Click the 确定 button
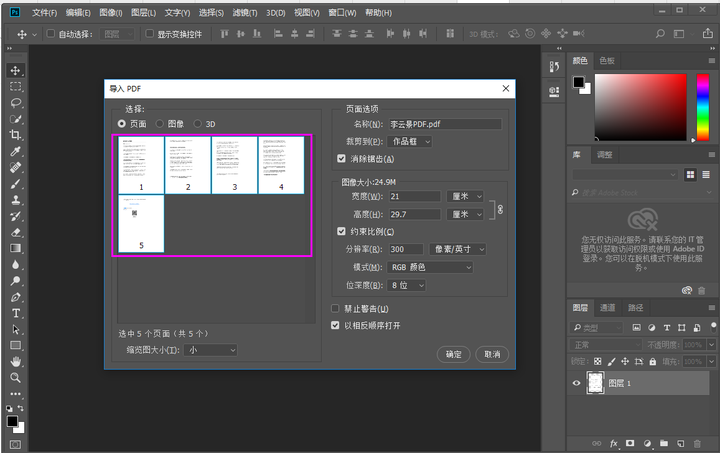720x453 pixels. click(454, 354)
